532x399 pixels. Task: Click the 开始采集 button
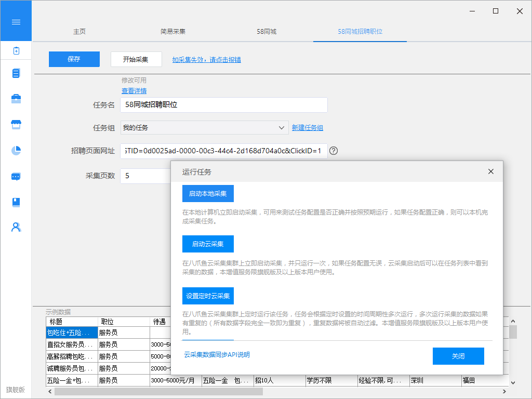pos(136,59)
